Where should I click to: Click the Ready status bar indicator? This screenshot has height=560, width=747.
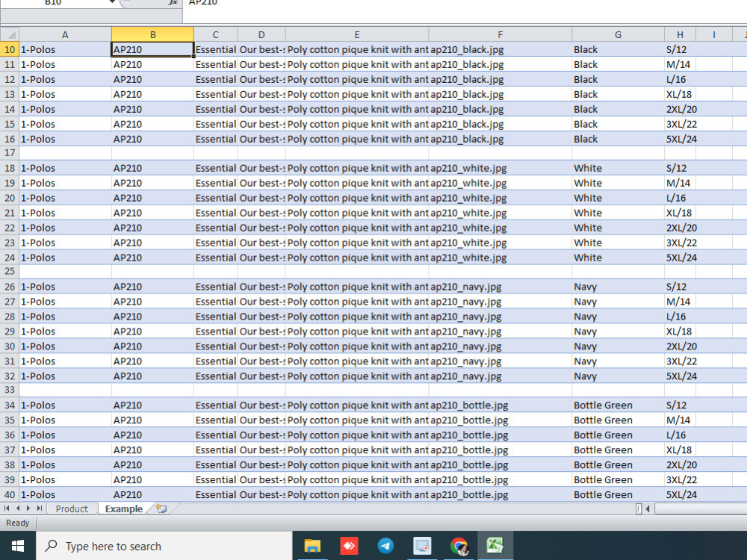18,523
